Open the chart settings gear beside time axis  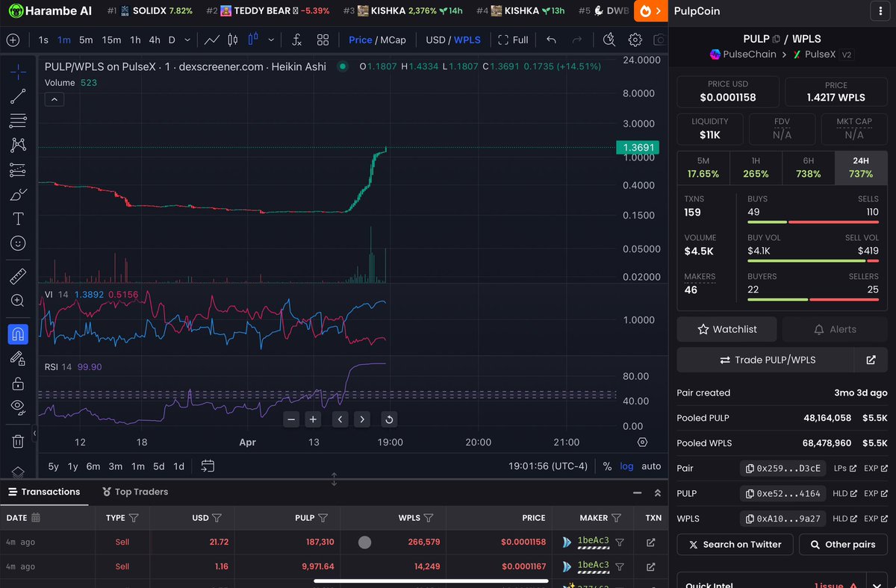coord(642,442)
